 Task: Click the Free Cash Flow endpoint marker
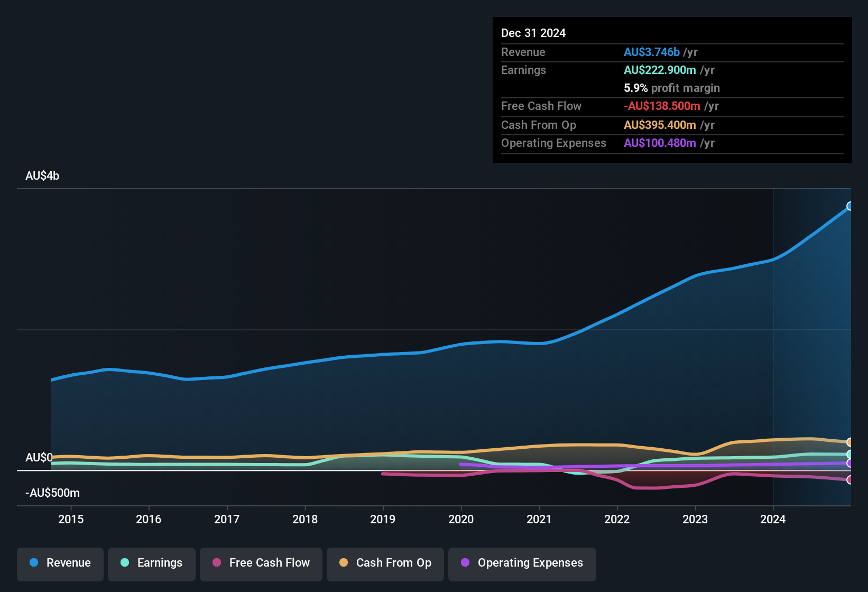[x=850, y=480]
